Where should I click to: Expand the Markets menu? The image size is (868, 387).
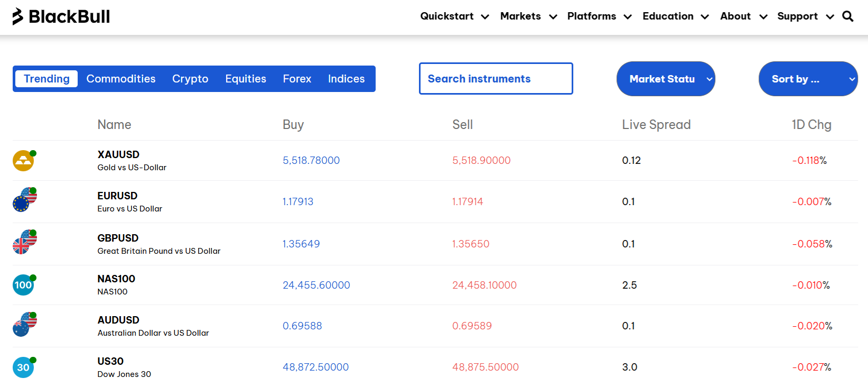coord(529,16)
